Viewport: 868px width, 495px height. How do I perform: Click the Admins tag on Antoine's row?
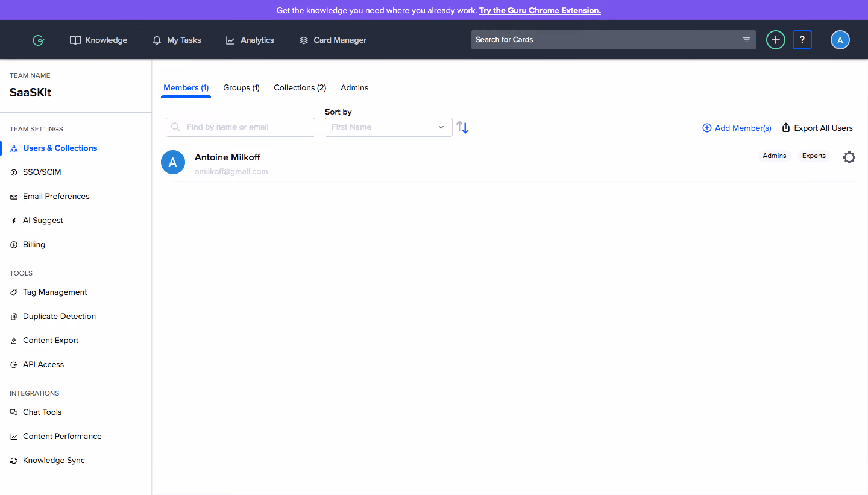click(x=775, y=156)
